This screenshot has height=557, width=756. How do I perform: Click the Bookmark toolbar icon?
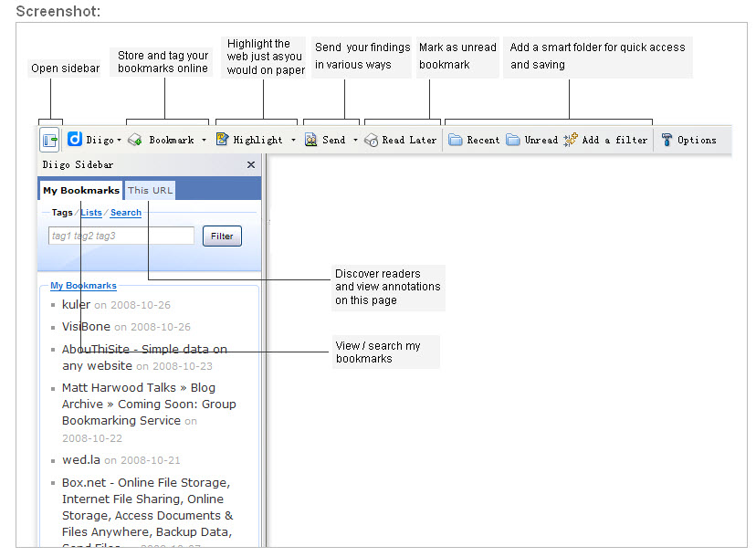coord(135,141)
